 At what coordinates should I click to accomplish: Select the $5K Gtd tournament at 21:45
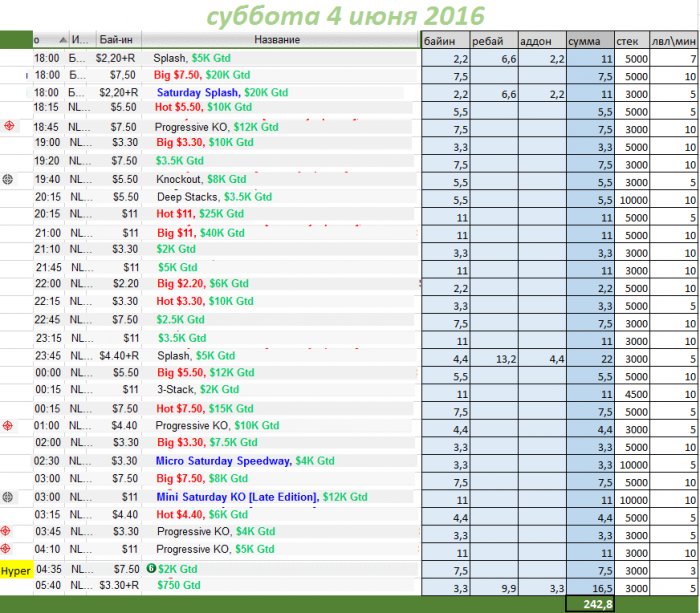click(177, 267)
